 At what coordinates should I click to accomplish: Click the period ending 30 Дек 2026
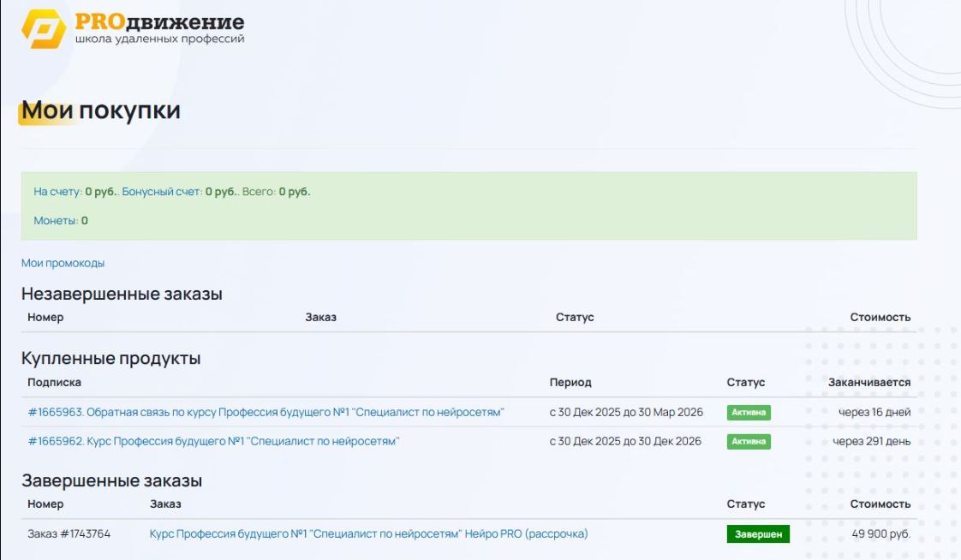point(625,441)
